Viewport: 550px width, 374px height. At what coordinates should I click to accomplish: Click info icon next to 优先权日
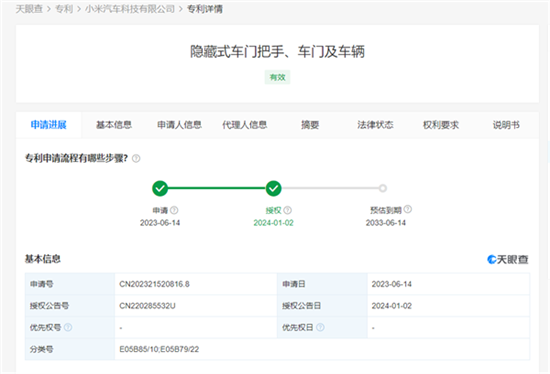(x=320, y=327)
